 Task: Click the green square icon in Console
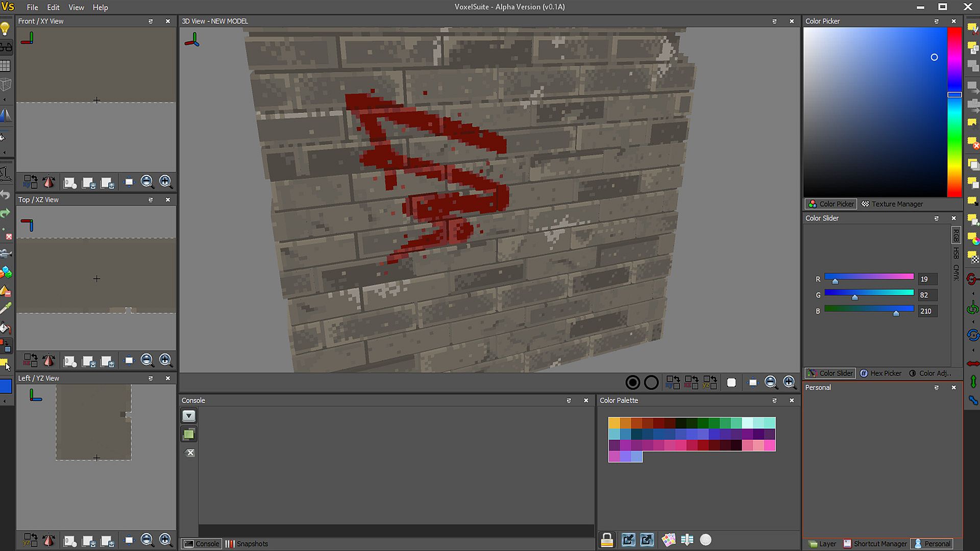pos(189,434)
